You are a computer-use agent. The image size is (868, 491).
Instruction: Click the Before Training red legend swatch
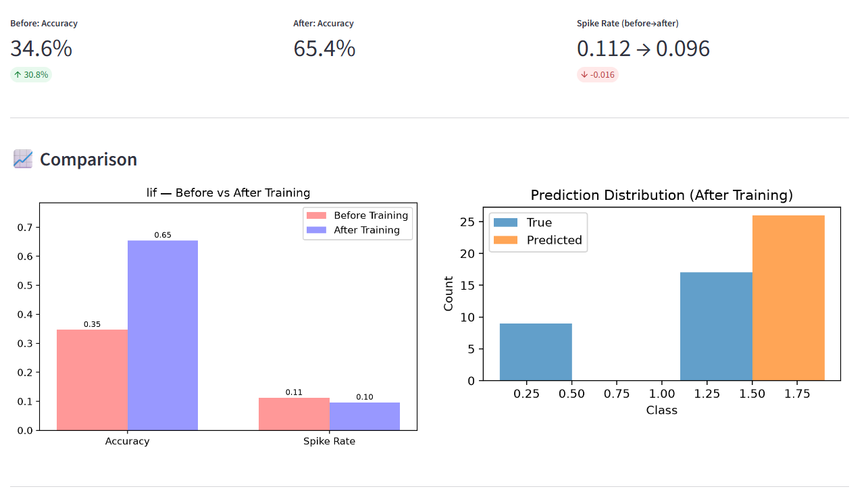(317, 215)
